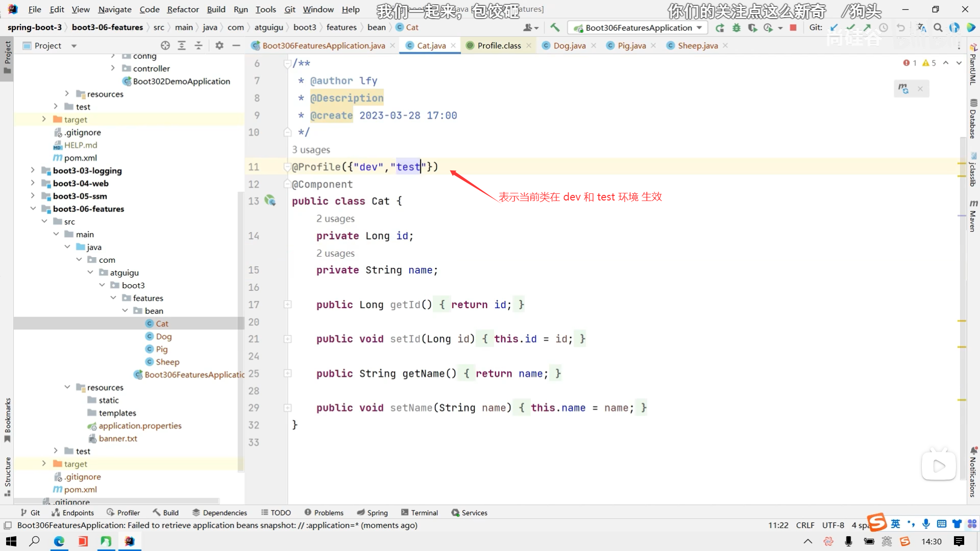Click the Select Opened File target icon

(x=165, y=45)
